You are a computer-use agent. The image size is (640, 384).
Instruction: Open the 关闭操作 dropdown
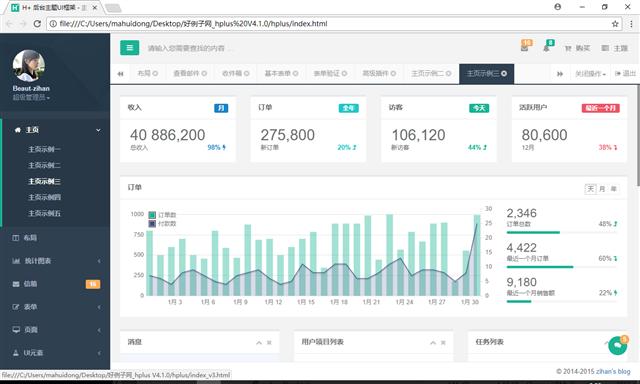pos(590,74)
